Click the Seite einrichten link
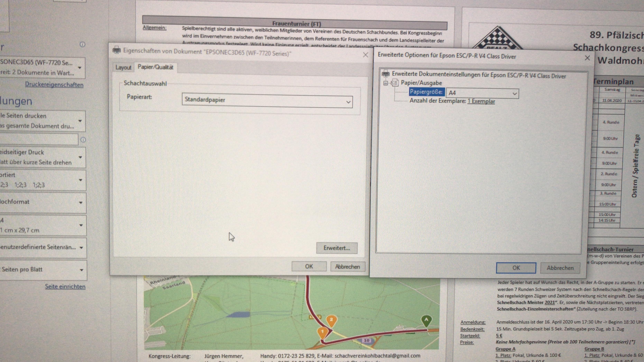Screen dimensions: 644x362 tap(65, 286)
